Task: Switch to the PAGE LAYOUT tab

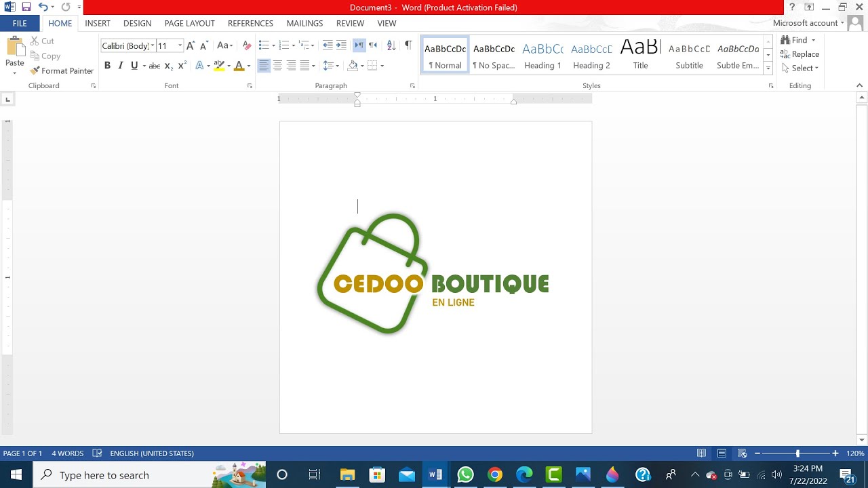Action: coord(190,23)
